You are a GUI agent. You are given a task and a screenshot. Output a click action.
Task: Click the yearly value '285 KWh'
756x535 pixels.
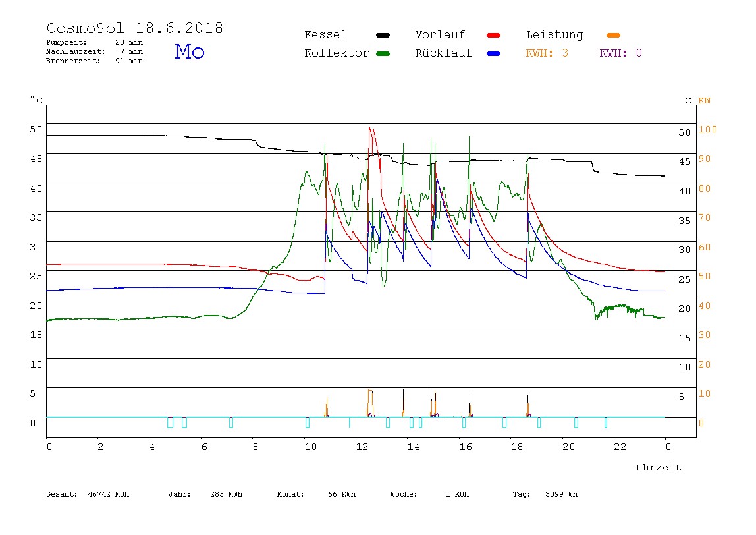click(x=227, y=494)
